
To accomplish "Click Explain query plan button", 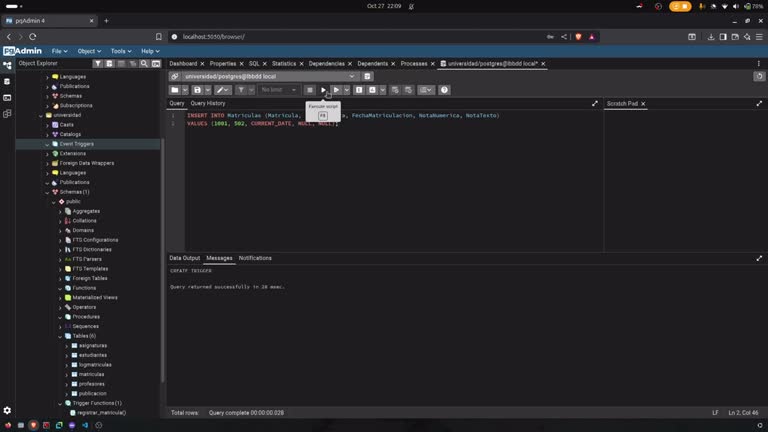I will pyautogui.click(x=359, y=90).
